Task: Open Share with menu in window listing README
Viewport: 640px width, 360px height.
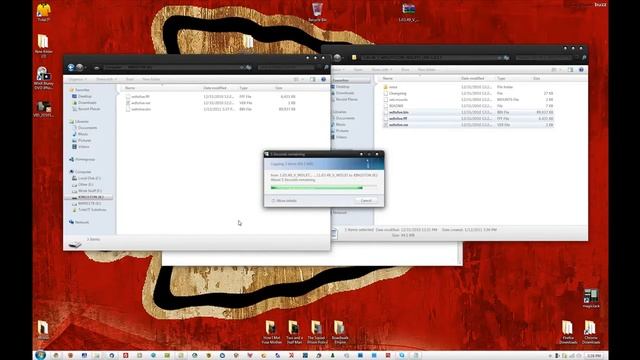Action: 382,70
